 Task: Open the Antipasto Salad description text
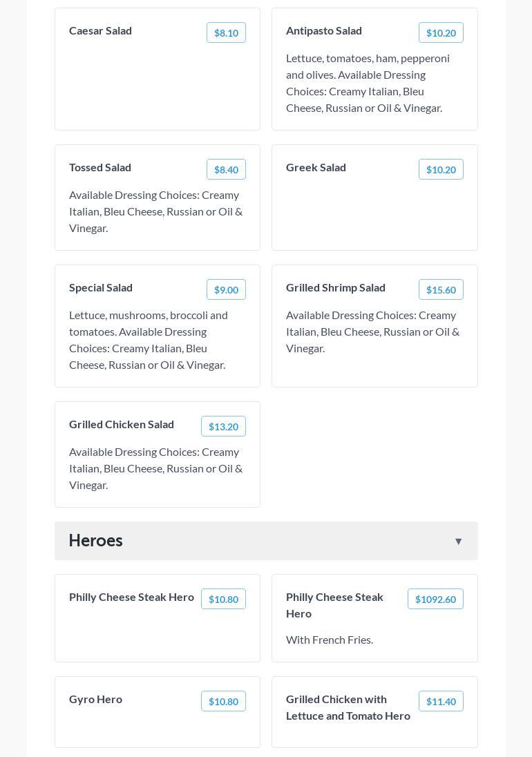pos(368,83)
